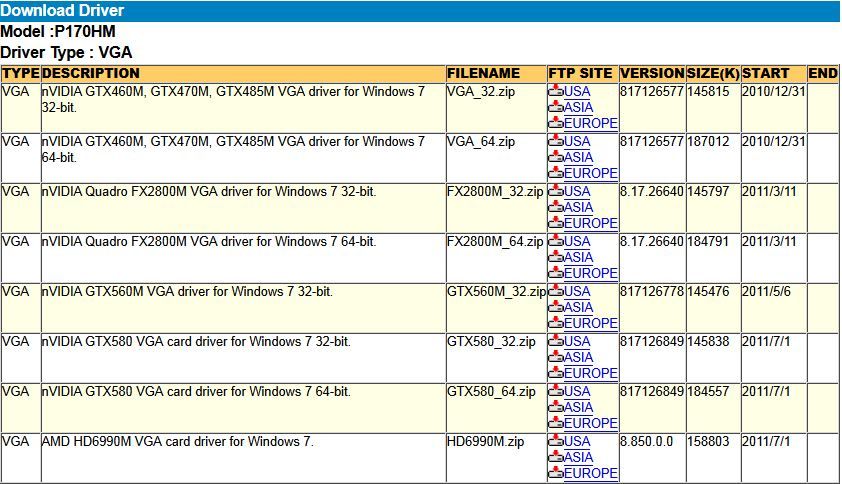Click the download icon beside EUROPE for GTX580_32.zip
Viewport: 842px width, 484px height.
[x=555, y=373]
